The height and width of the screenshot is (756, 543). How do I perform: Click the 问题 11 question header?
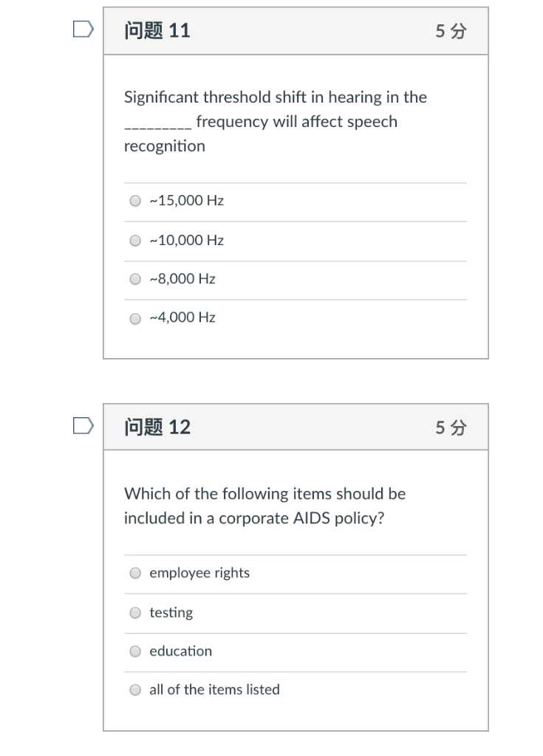(157, 30)
